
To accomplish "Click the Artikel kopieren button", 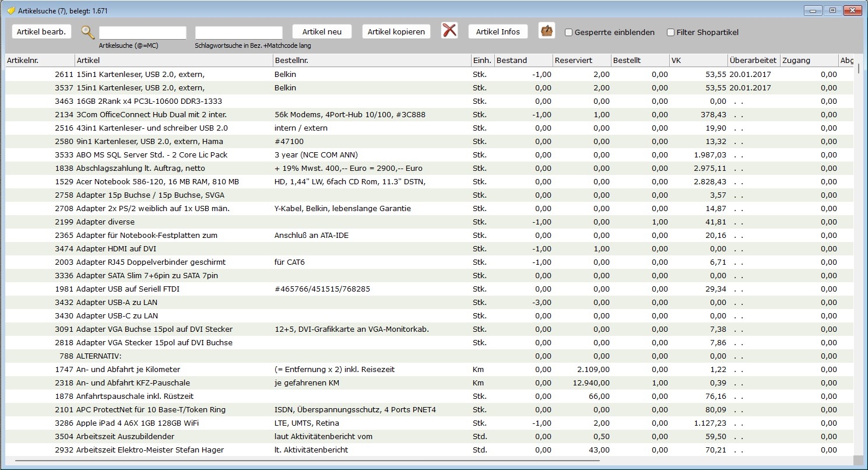I will tap(396, 31).
